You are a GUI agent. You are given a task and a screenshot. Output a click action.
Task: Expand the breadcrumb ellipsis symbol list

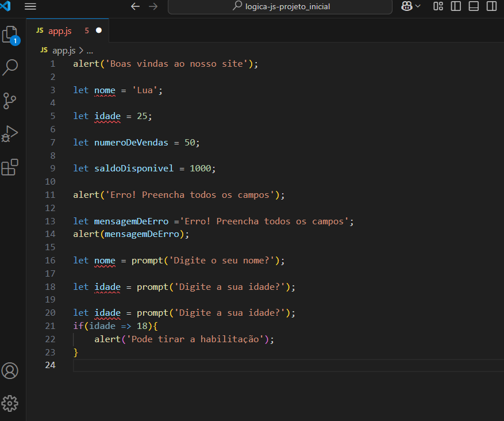pyautogui.click(x=90, y=51)
